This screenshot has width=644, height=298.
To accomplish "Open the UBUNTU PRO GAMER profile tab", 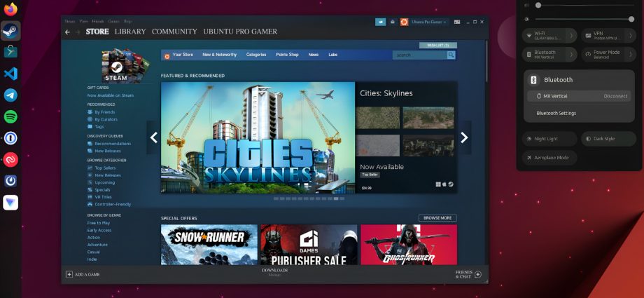I will pos(240,32).
